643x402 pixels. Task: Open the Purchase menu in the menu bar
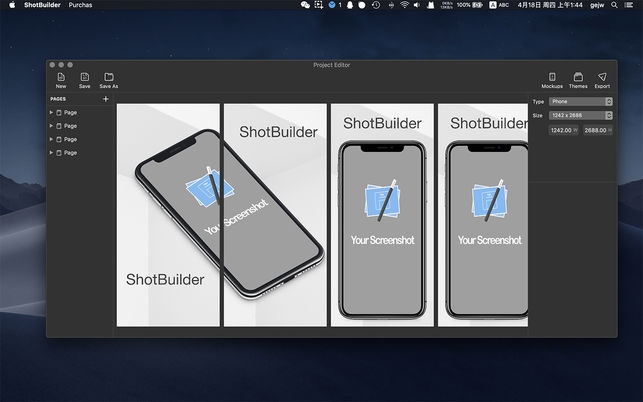[80, 5]
